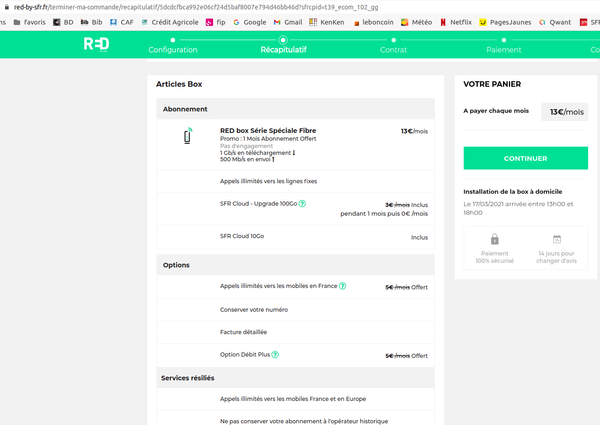Viewport: 600px width, 425px height.
Task: Open the Netflix bookmark
Action: (456, 22)
